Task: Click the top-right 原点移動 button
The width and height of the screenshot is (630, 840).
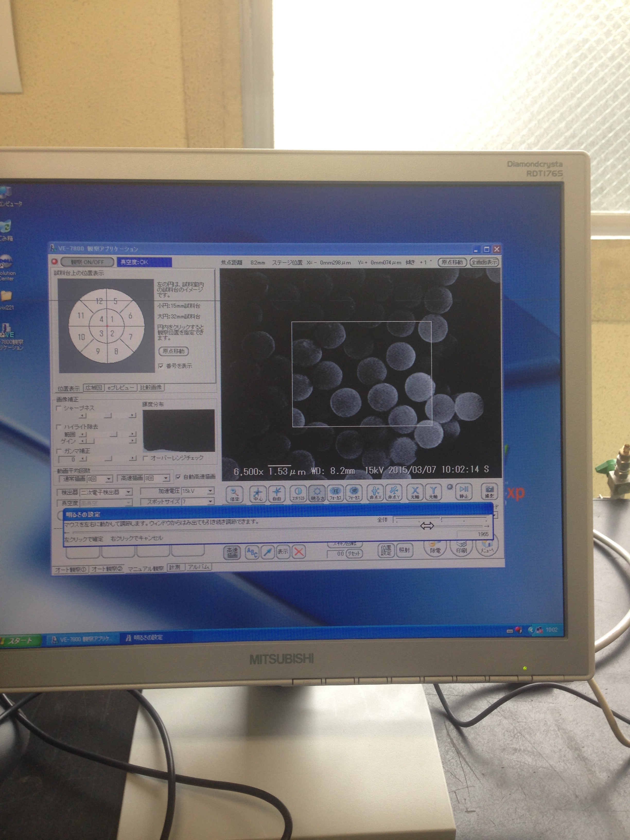Action: tap(452, 262)
